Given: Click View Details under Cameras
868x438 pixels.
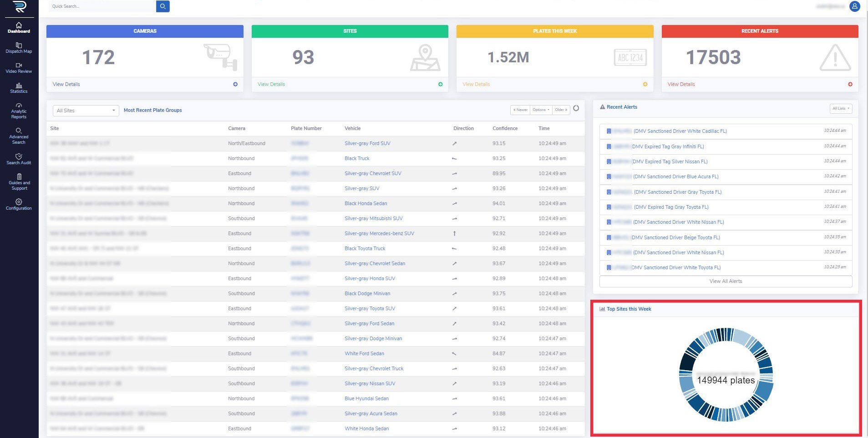Looking at the screenshot, I should click(66, 84).
